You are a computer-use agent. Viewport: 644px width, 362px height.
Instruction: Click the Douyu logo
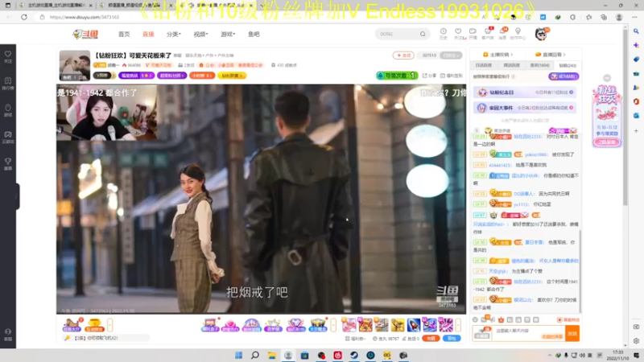coord(85,34)
